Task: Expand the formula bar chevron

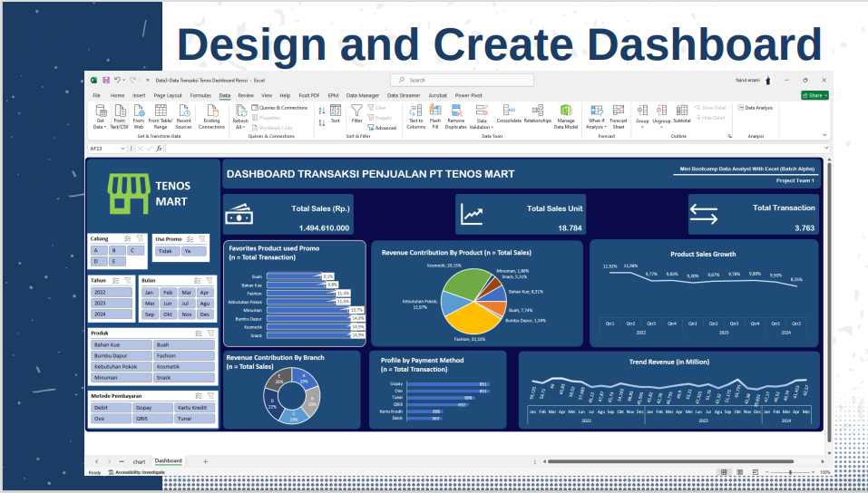Action: [x=827, y=149]
